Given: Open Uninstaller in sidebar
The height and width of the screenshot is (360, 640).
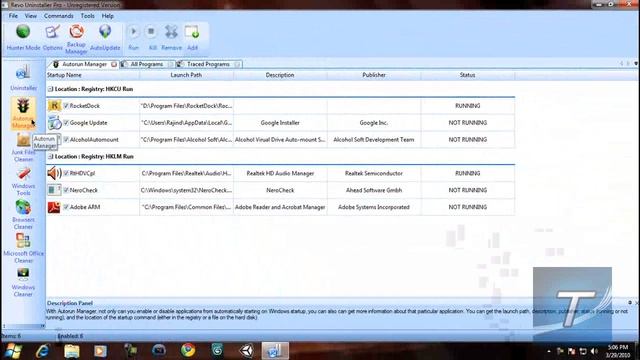Looking at the screenshot, I should click(23, 78).
